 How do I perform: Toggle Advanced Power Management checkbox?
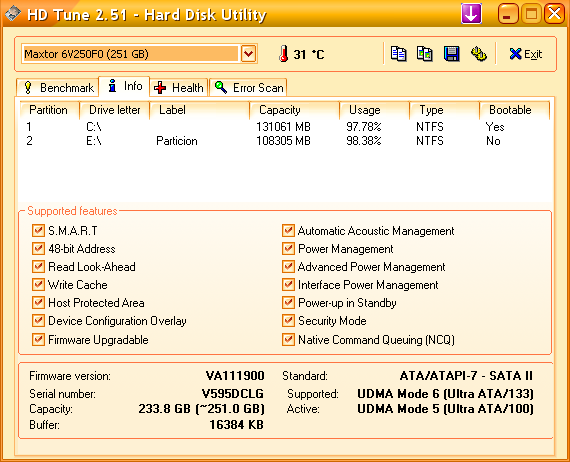point(288,267)
